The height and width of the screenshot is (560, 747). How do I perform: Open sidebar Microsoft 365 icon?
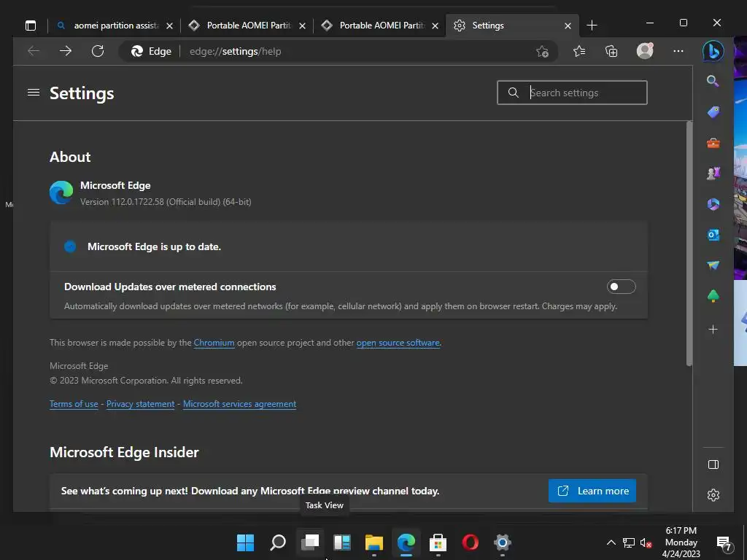pos(713,204)
